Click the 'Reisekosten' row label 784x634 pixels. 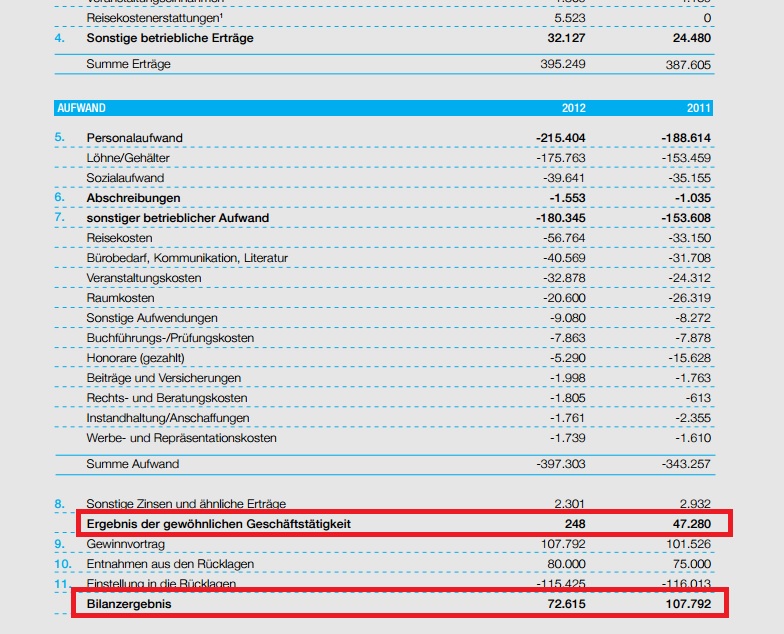[120, 238]
